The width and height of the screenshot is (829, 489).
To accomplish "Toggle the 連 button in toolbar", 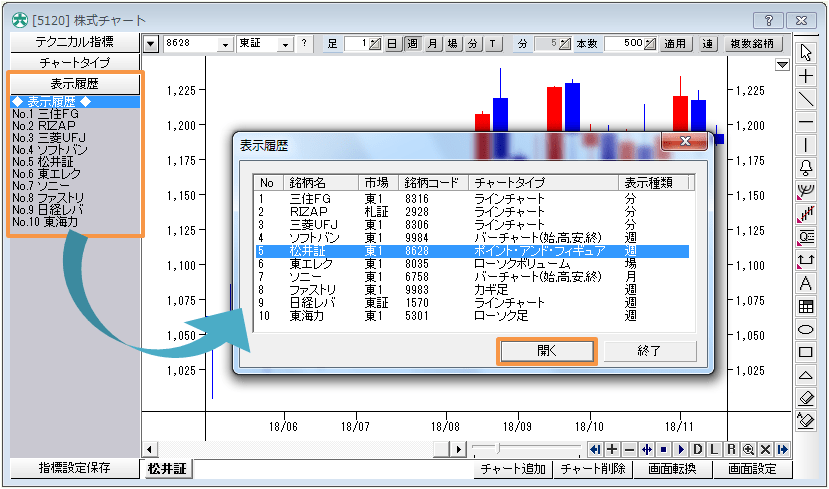I will click(708, 43).
